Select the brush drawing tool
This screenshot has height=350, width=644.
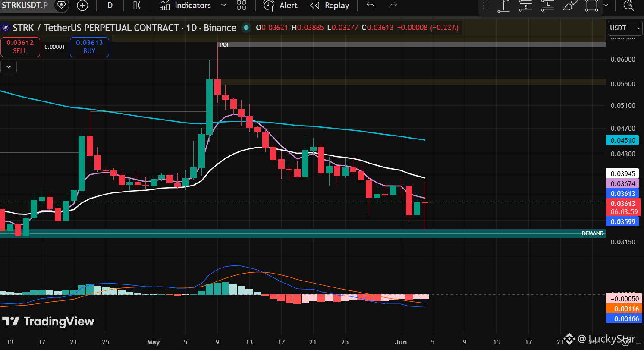[569, 6]
